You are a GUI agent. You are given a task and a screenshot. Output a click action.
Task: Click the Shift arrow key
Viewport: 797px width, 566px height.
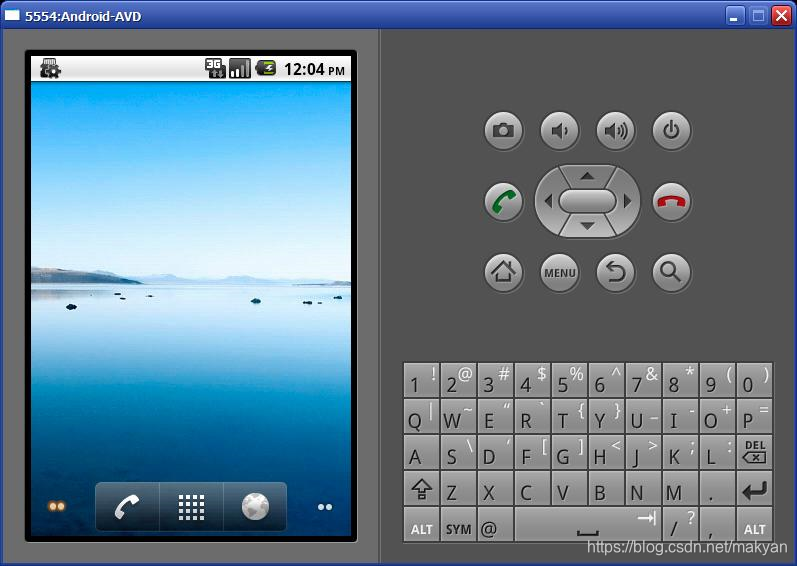[x=421, y=488]
